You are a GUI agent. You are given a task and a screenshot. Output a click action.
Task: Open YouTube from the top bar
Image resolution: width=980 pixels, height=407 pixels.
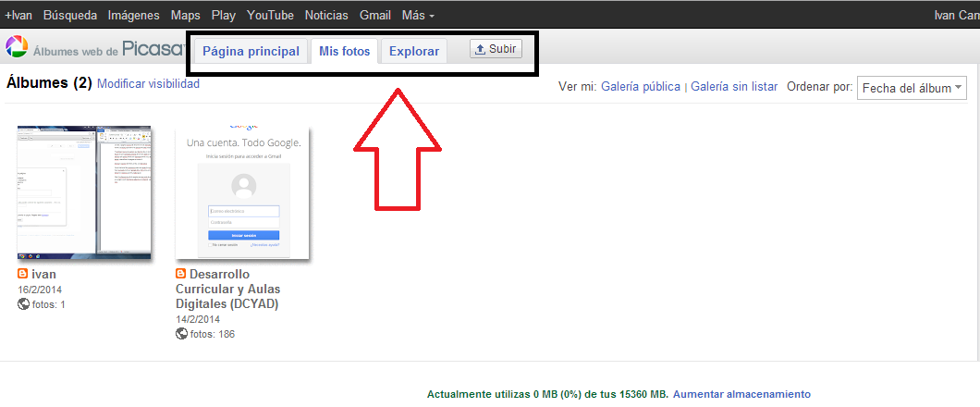(x=270, y=15)
